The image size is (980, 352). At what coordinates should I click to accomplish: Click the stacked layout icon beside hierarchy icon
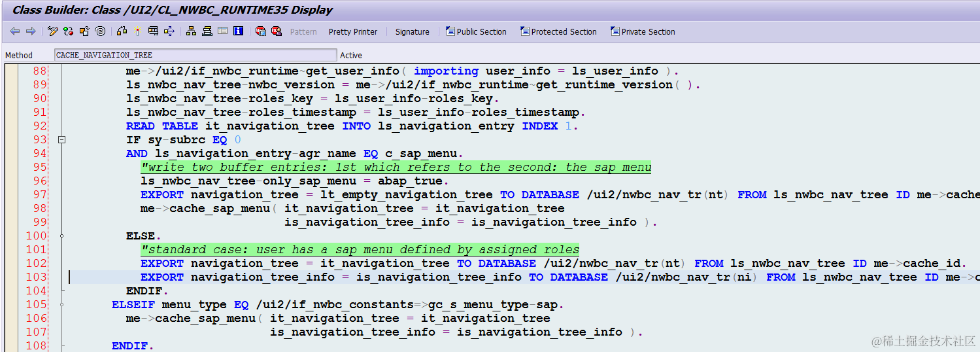point(207,31)
